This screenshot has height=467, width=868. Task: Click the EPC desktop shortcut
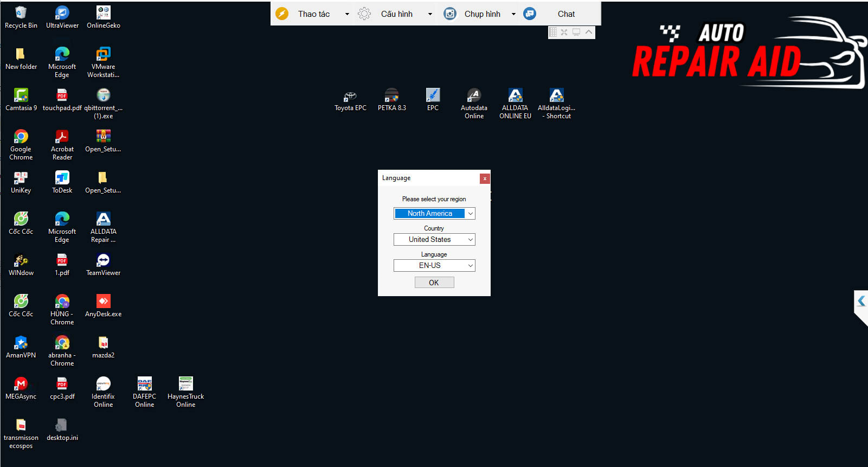tap(433, 100)
